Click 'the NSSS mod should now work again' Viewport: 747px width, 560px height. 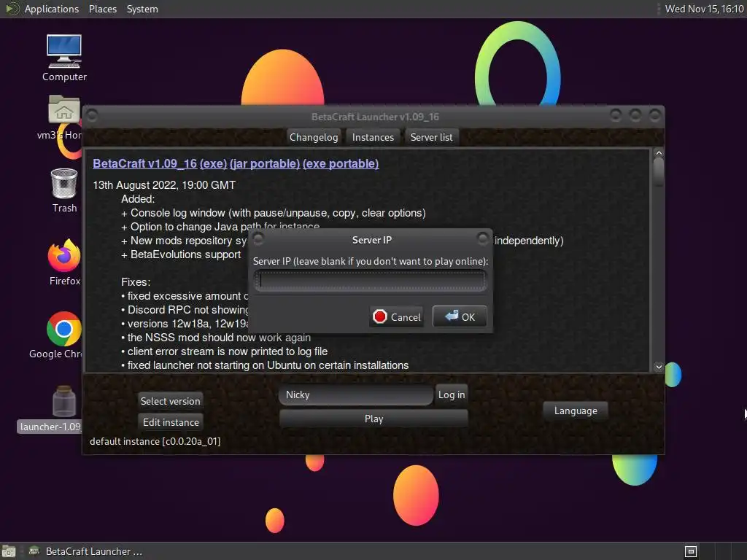219,338
